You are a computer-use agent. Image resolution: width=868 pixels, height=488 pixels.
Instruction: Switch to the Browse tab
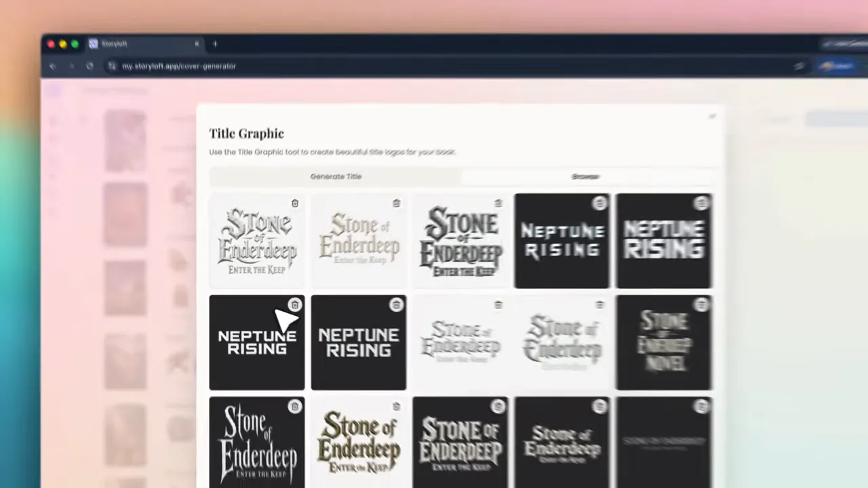[586, 176]
